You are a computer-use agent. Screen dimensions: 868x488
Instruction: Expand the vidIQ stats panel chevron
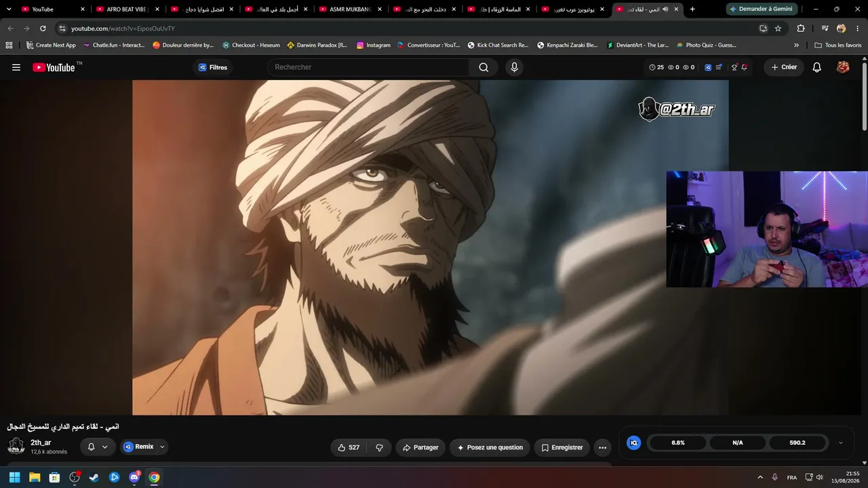[x=841, y=443]
